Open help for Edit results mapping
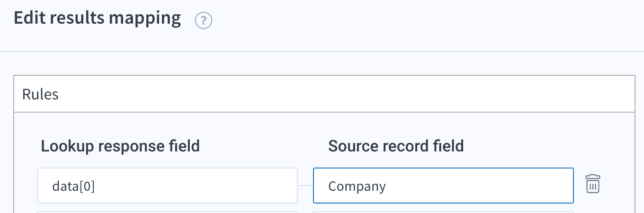 click(x=204, y=21)
